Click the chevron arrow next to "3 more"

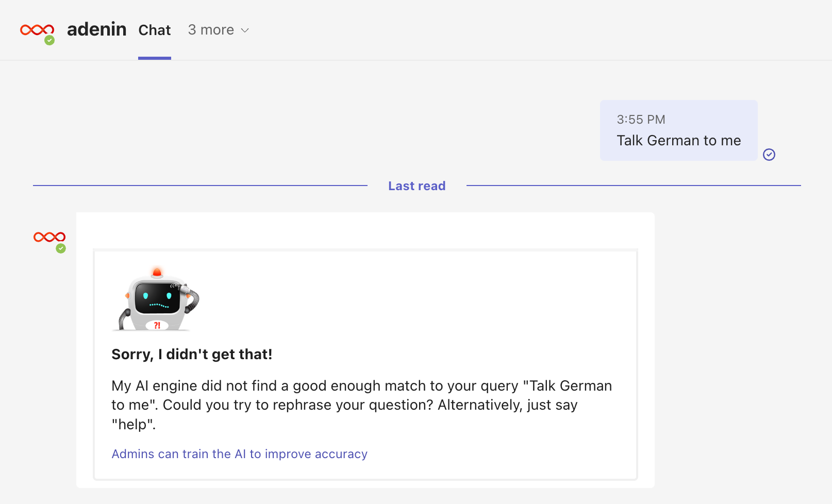coord(245,30)
